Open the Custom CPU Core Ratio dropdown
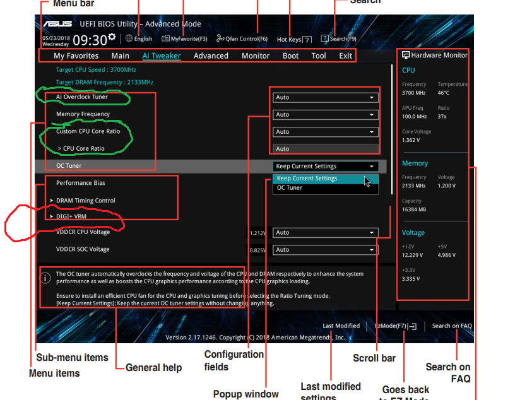 325,132
